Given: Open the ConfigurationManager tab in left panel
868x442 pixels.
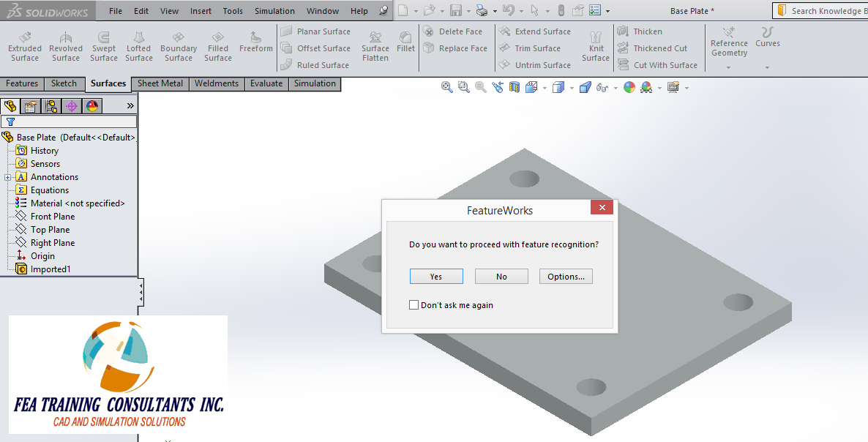Looking at the screenshot, I should pos(51,105).
